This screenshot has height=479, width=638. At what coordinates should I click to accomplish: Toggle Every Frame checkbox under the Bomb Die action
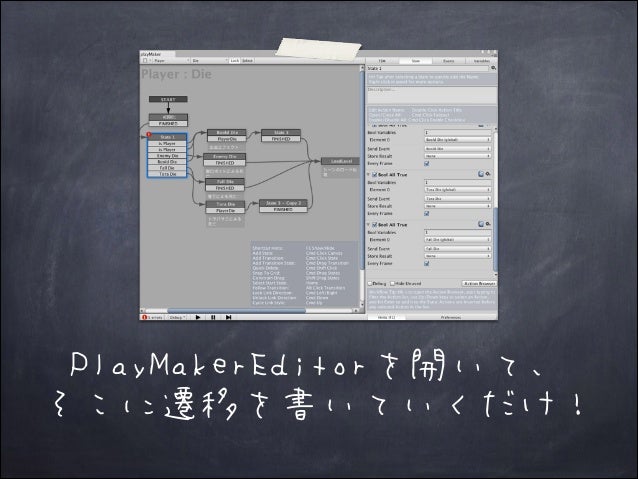tap(427, 164)
